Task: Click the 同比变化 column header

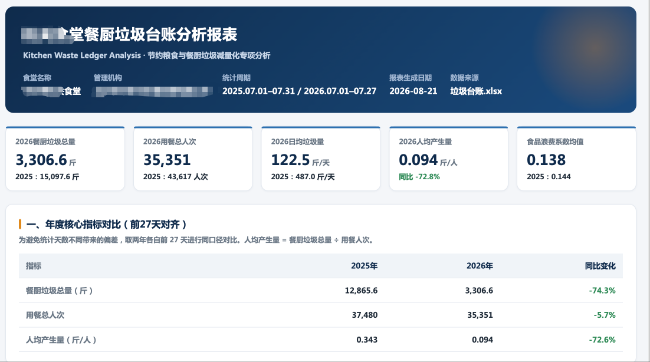Action: click(600, 266)
